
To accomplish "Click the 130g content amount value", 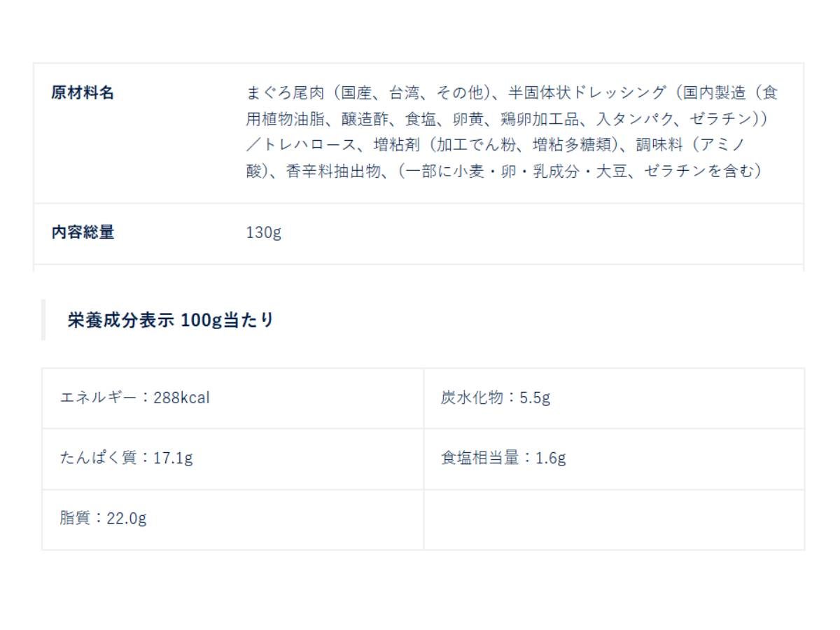I will (263, 233).
